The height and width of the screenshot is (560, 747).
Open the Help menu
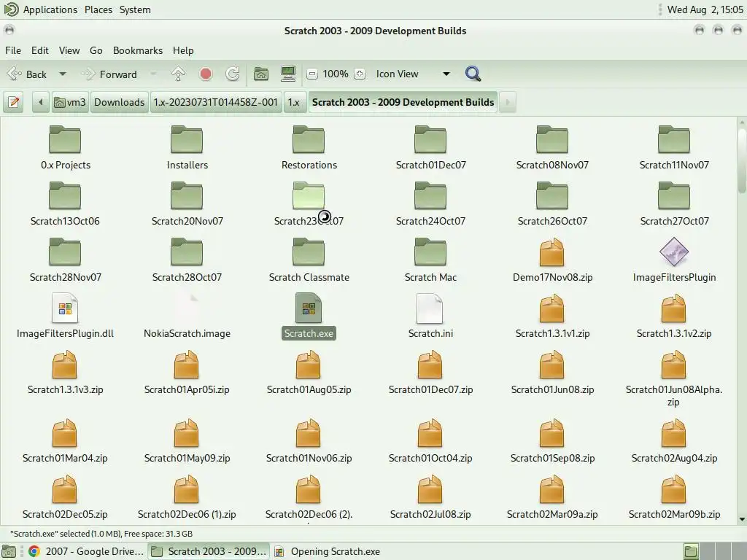[x=183, y=50]
